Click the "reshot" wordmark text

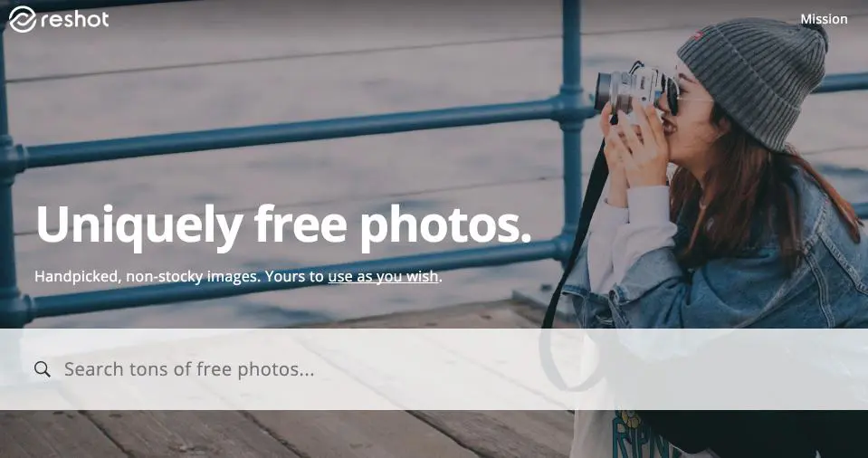click(x=75, y=19)
